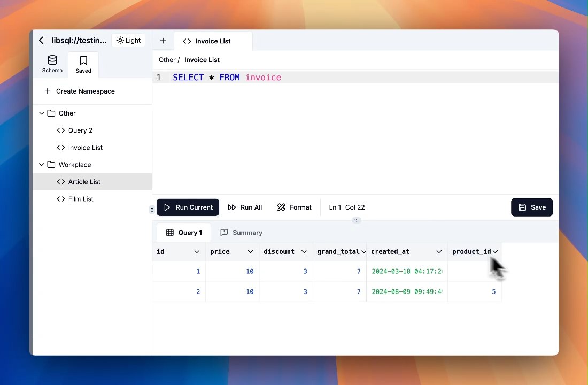
Task: Collapse the Workplace folder chevron
Action: click(42, 164)
